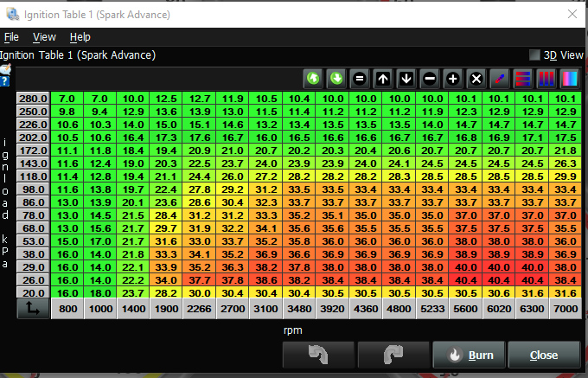Click the Close button at bottom right
Screen dimensions: 588x378
click(x=543, y=355)
